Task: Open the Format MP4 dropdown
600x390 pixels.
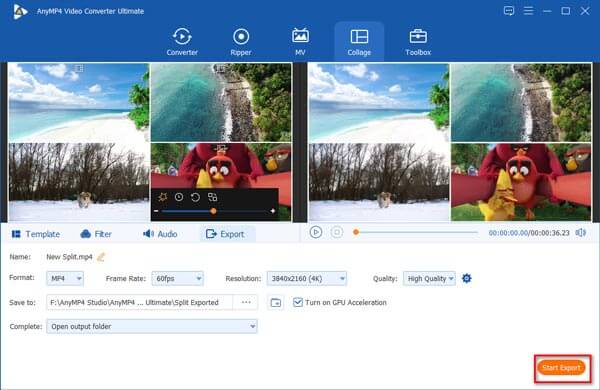Action: tap(65, 278)
